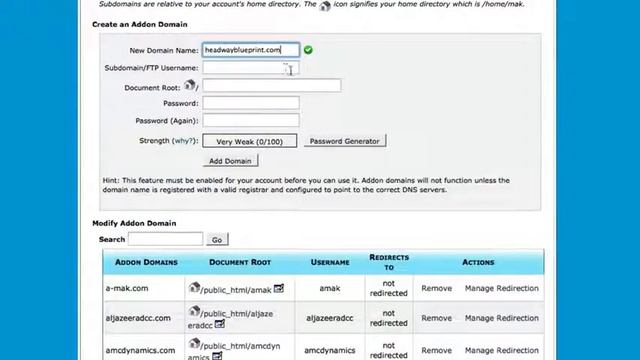Click 'not redirected' in aljazeeradcc.com row

(389, 318)
